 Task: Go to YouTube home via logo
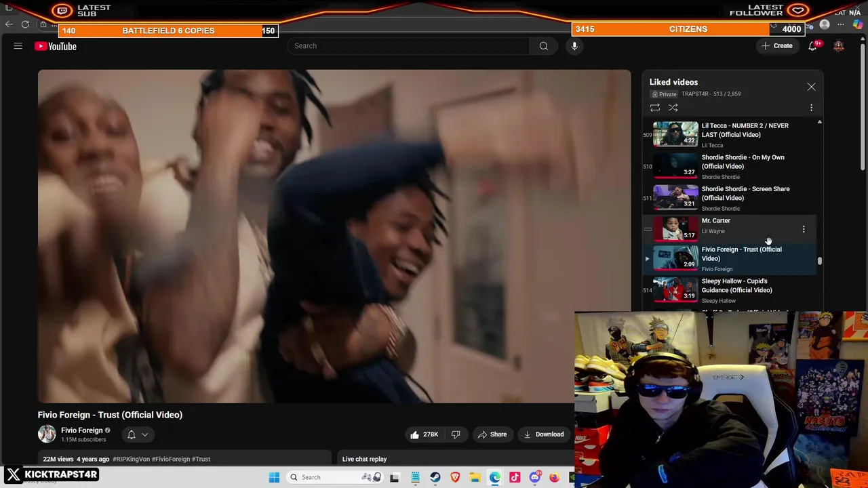[x=56, y=46]
